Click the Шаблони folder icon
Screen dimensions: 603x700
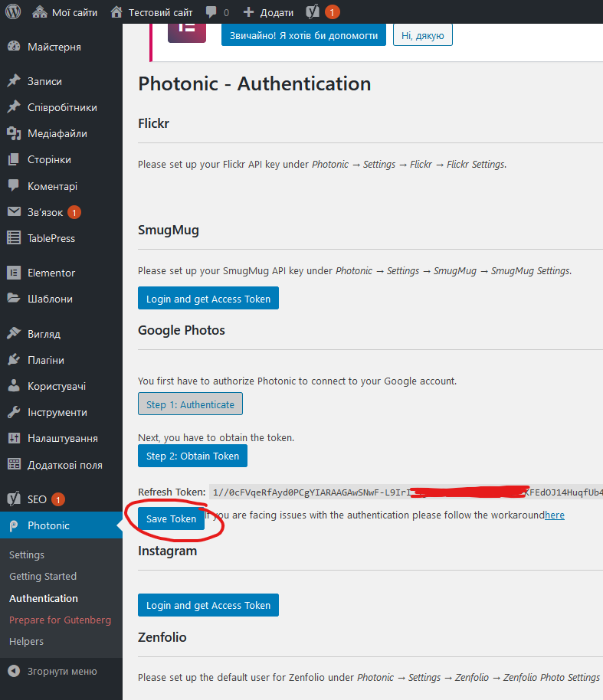point(14,298)
